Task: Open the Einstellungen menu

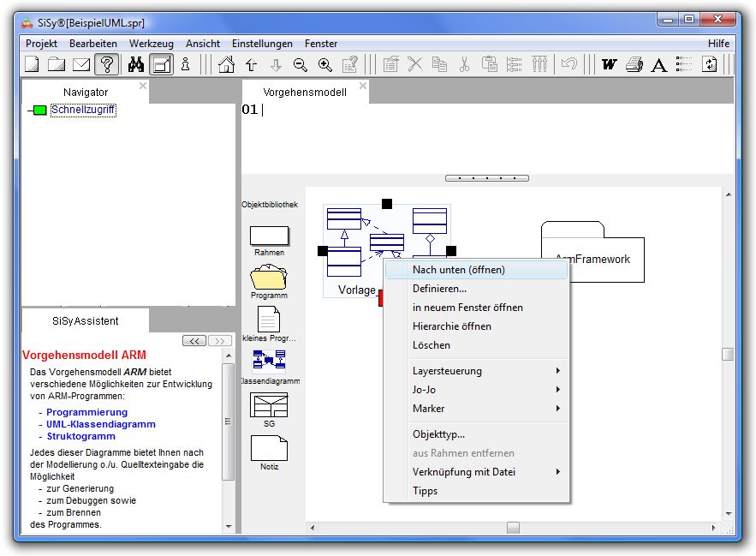Action: (x=262, y=44)
